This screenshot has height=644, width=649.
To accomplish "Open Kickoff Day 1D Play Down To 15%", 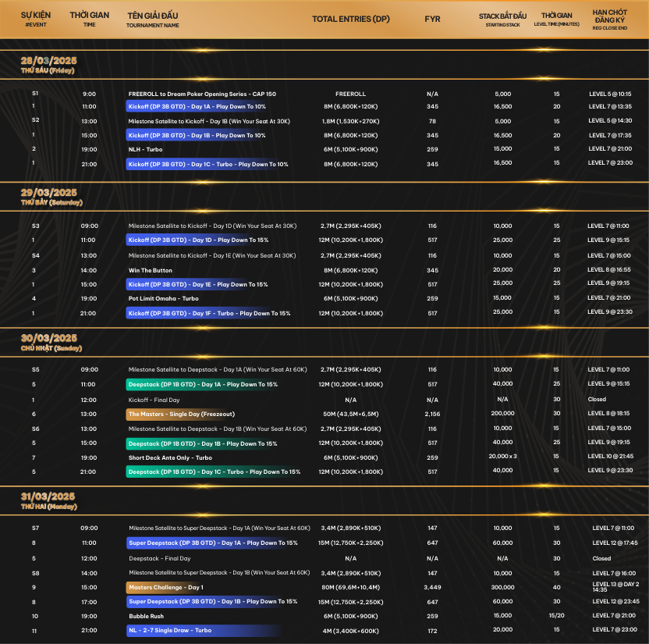I will pos(198,240).
